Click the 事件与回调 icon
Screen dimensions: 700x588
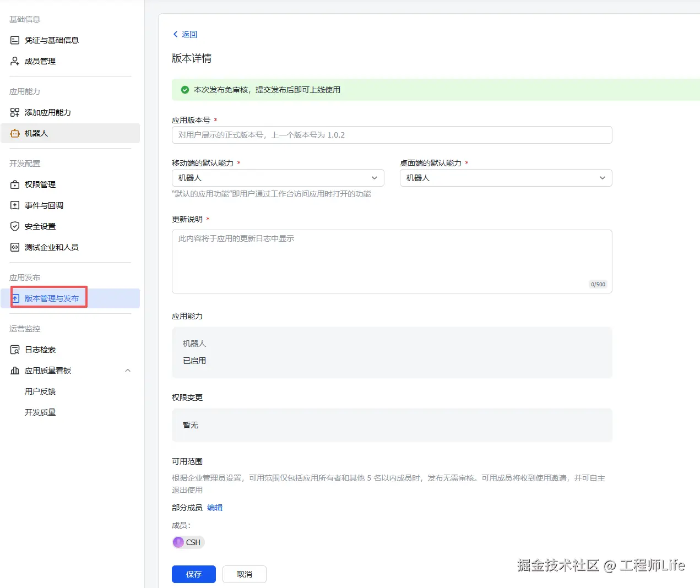point(15,205)
